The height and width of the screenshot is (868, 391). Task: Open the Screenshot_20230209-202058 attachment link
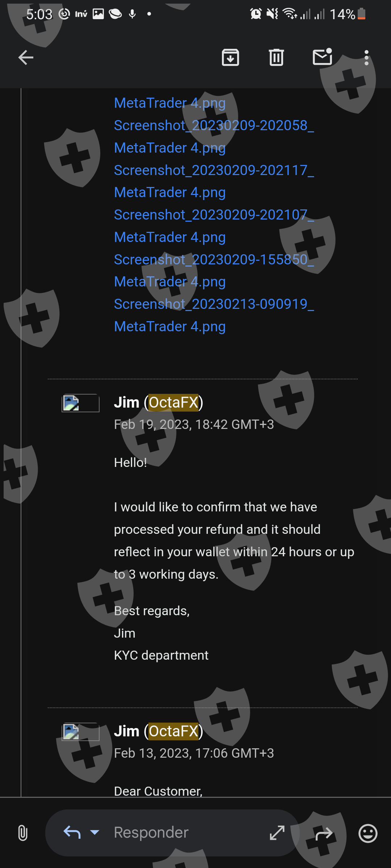pyautogui.click(x=214, y=136)
